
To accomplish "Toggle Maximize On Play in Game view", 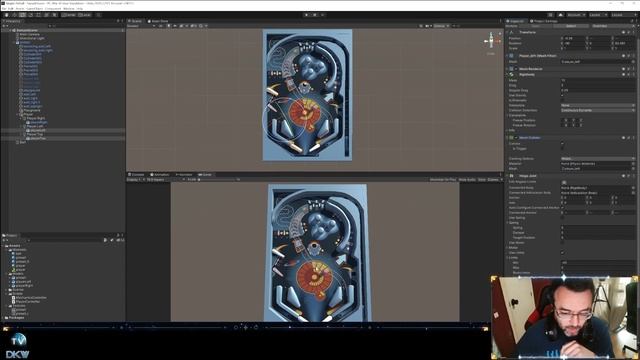I will [442, 180].
